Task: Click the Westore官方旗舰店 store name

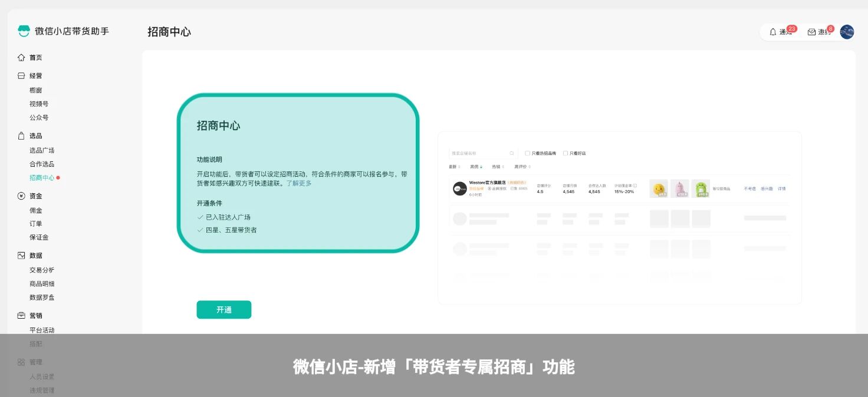Action: [488, 183]
